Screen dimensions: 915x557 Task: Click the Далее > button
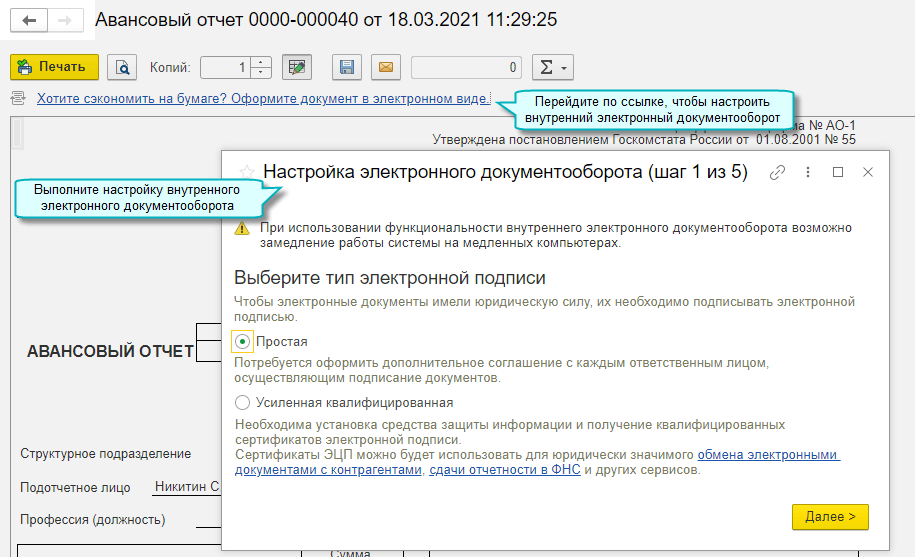pos(830,517)
